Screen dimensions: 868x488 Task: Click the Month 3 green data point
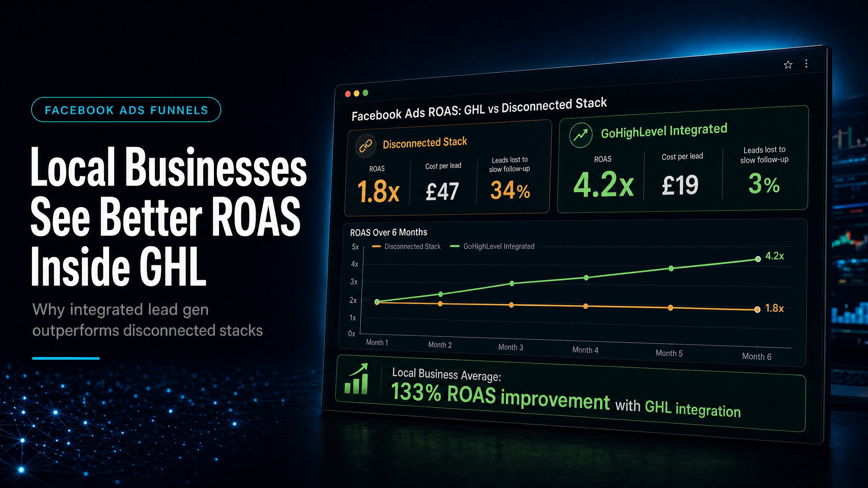tap(512, 283)
